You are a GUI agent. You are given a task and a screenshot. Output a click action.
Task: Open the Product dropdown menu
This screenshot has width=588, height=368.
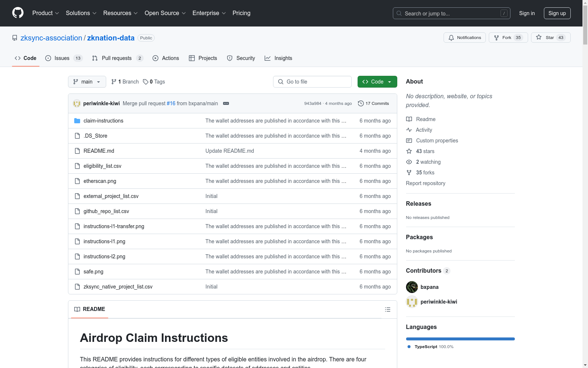(46, 13)
